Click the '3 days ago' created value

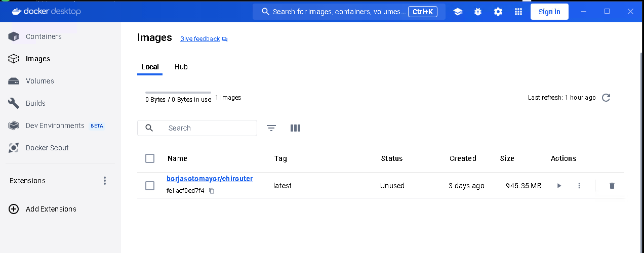point(466,186)
